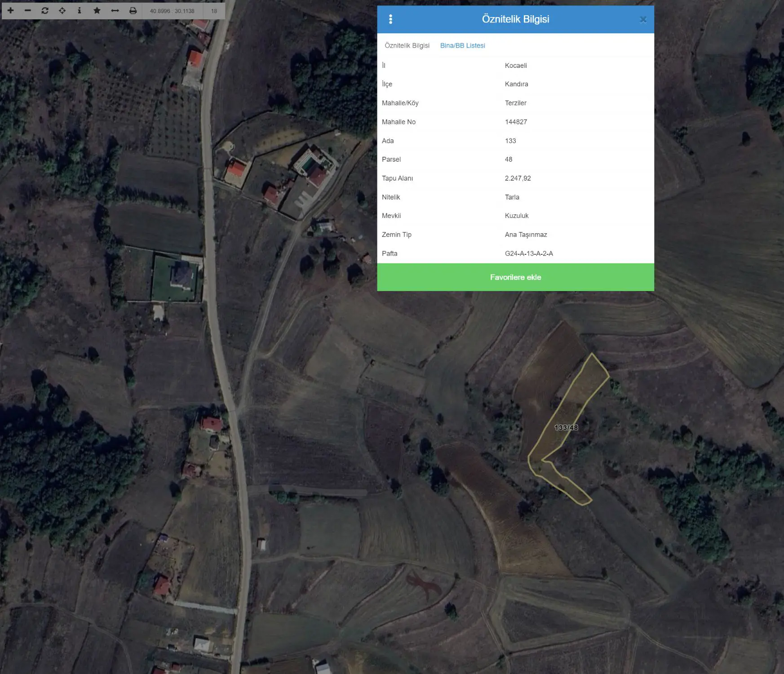Image resolution: width=784 pixels, height=674 pixels.
Task: Switch to the Öznitelik Bilgisi tab
Action: pos(407,45)
